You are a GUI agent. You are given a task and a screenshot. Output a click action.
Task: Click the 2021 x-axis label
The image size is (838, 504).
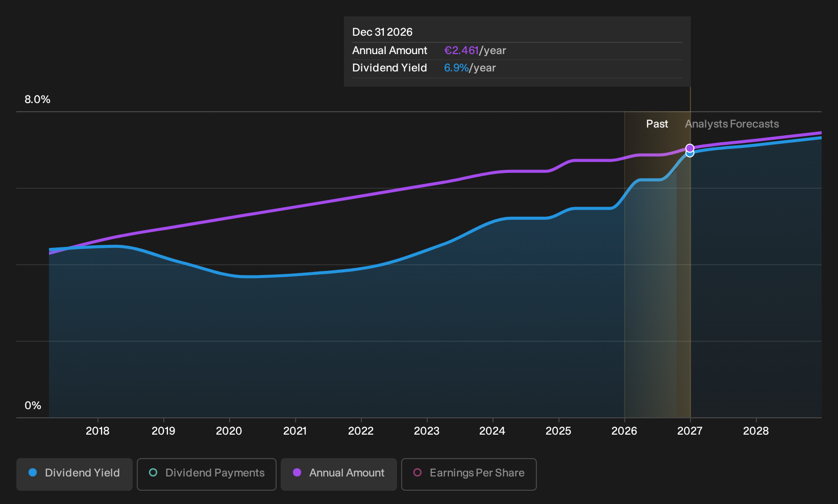[295, 431]
